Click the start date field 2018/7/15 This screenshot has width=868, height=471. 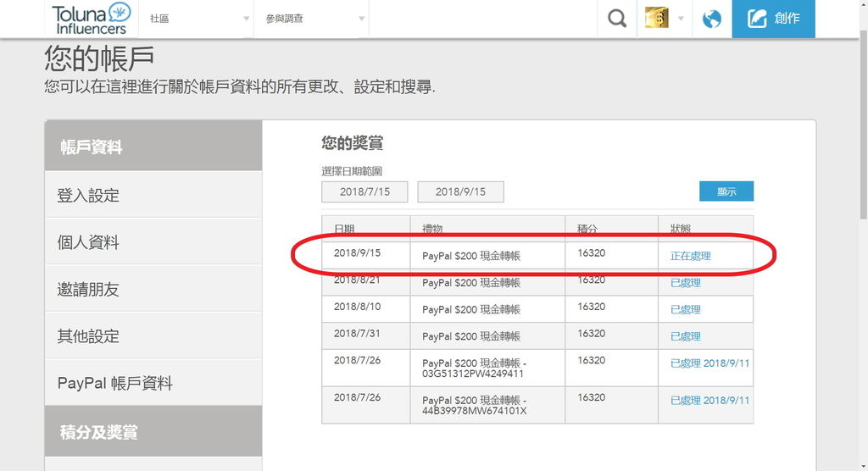(x=364, y=191)
